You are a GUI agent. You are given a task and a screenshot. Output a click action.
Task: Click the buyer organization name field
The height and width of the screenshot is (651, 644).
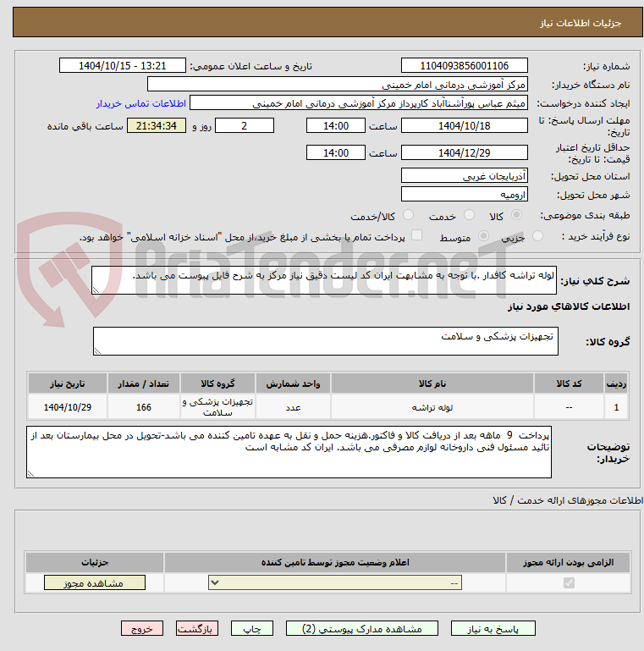(338, 85)
